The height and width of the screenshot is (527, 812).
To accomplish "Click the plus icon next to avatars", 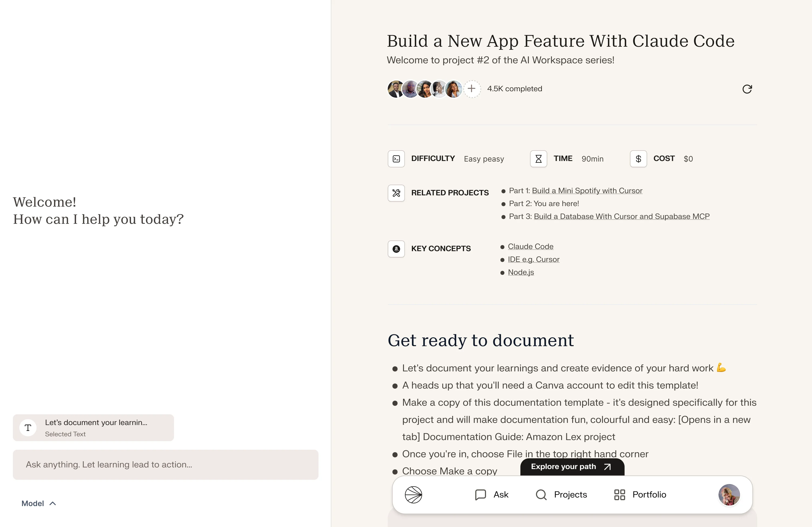I will click(472, 89).
